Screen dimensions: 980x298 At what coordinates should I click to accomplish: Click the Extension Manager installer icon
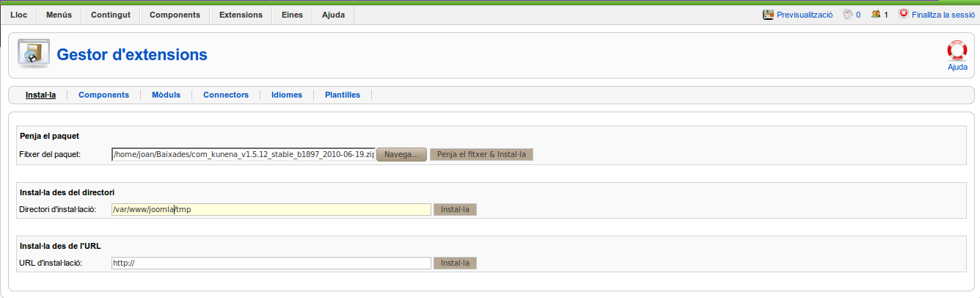33,54
